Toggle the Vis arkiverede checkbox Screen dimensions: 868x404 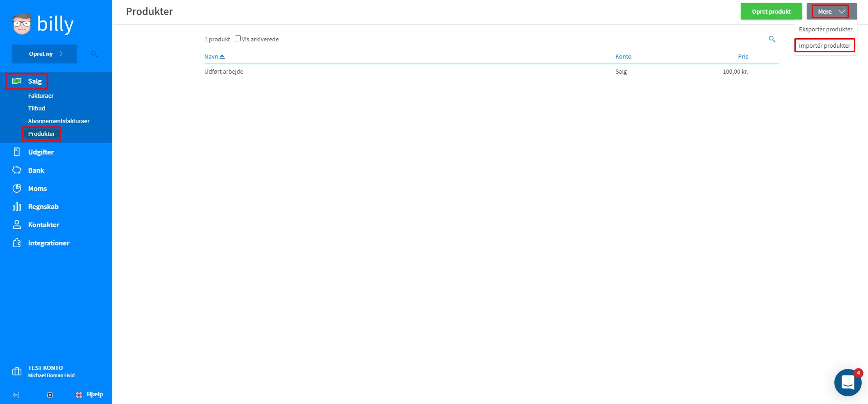pos(238,39)
